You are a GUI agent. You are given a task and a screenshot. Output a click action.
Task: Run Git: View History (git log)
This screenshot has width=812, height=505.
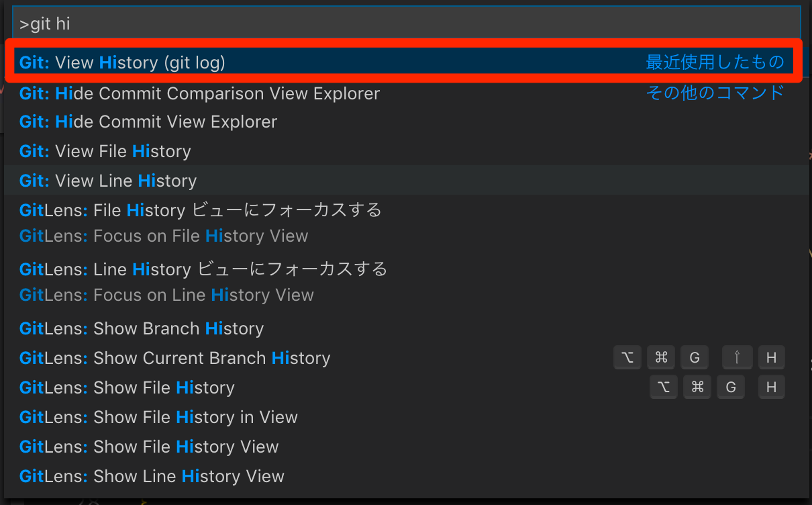[x=406, y=62]
